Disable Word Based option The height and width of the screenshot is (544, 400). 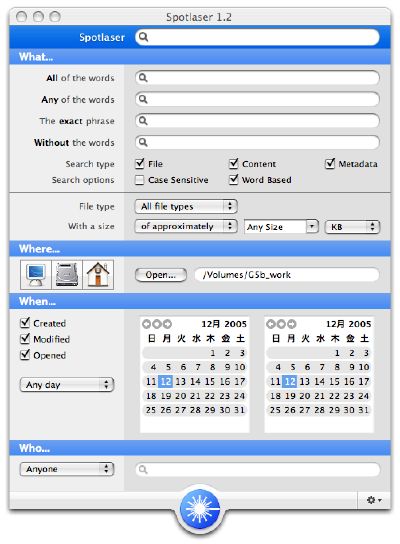click(x=233, y=179)
